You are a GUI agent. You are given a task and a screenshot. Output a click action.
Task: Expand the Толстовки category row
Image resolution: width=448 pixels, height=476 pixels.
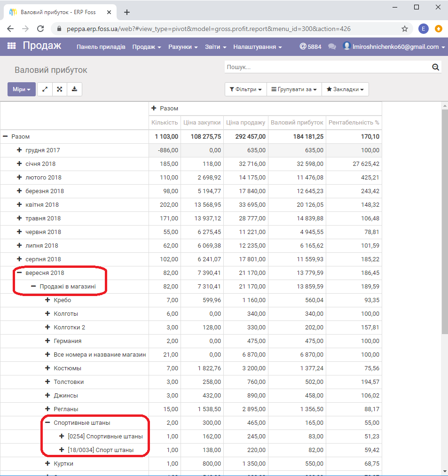[x=47, y=382]
